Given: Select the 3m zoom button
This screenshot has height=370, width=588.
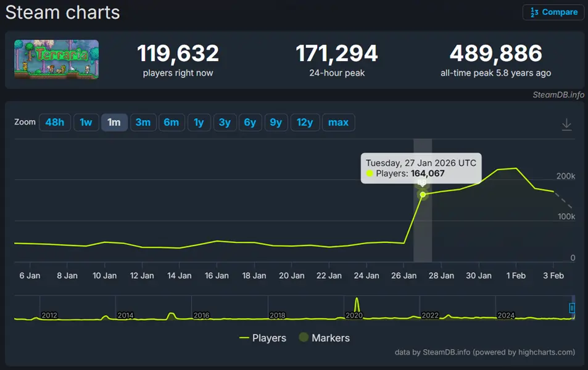Looking at the screenshot, I should click(143, 122).
